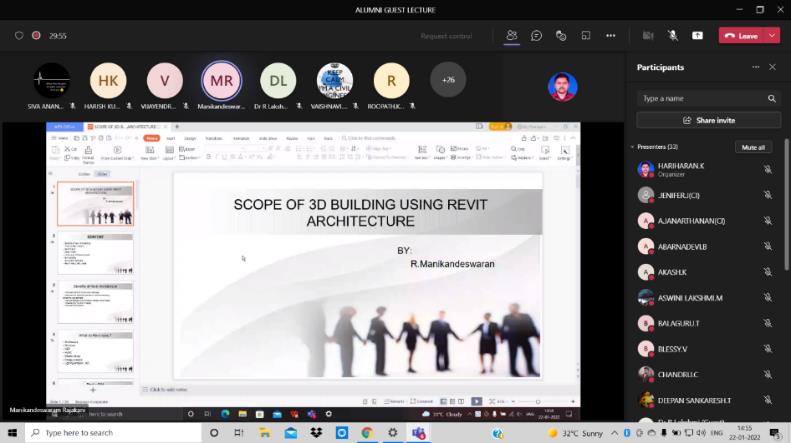Image resolution: width=791 pixels, height=443 pixels.
Task: Open Settings gear on taskbar
Action: [x=392, y=433]
